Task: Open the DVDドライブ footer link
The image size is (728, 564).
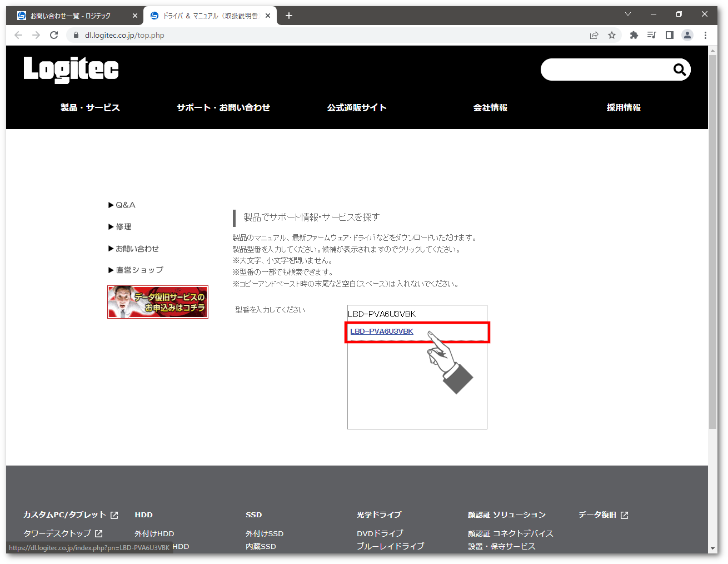Action: point(380,533)
